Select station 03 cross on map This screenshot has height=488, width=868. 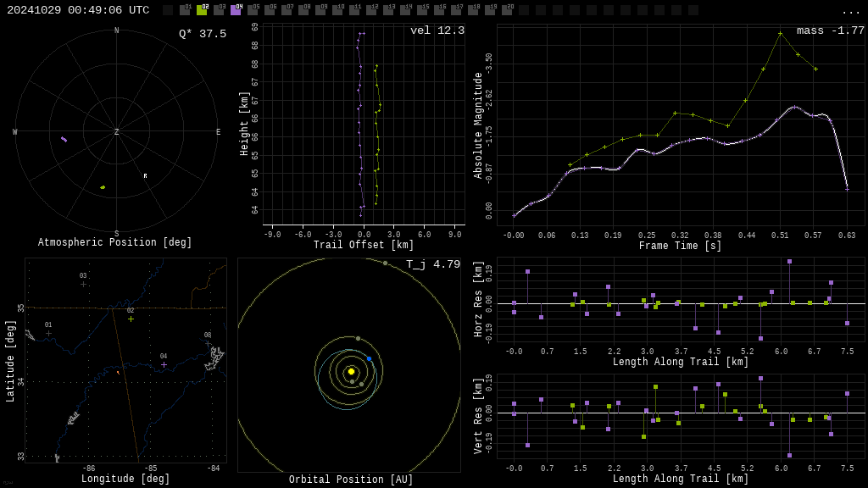click(83, 284)
